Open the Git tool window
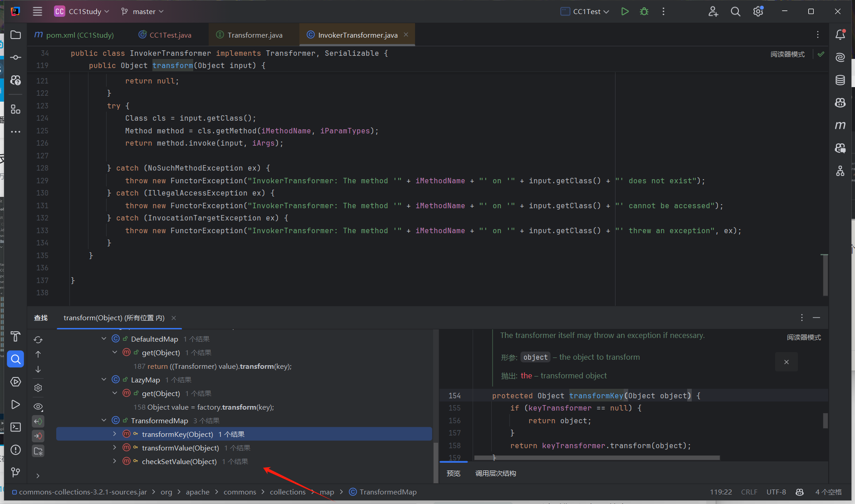855x504 pixels. [x=15, y=472]
